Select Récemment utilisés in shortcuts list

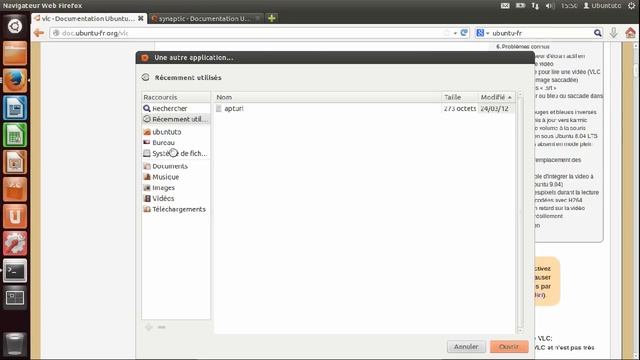pos(176,119)
